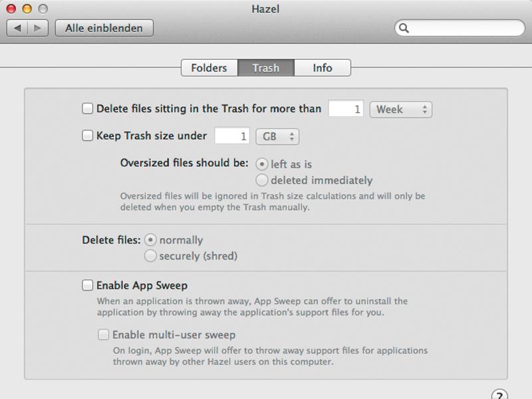
Task: Click the Hazel window title text
Action: click(x=265, y=9)
